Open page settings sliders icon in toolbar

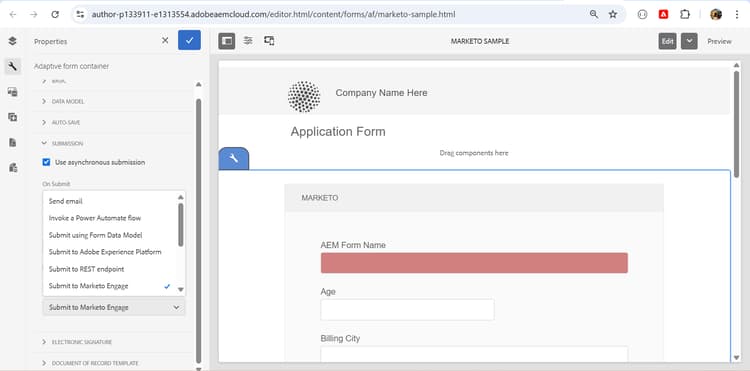coord(248,41)
